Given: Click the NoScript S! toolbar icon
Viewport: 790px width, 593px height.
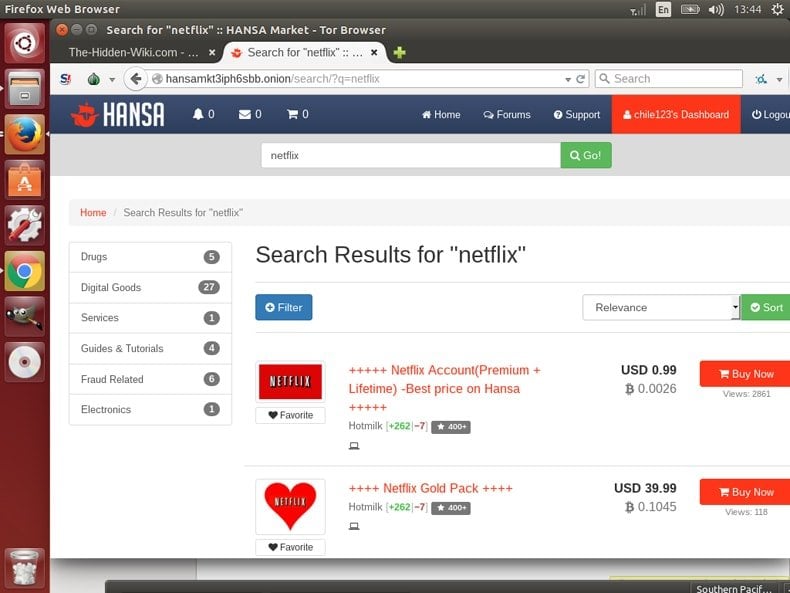Looking at the screenshot, I should 65,79.
